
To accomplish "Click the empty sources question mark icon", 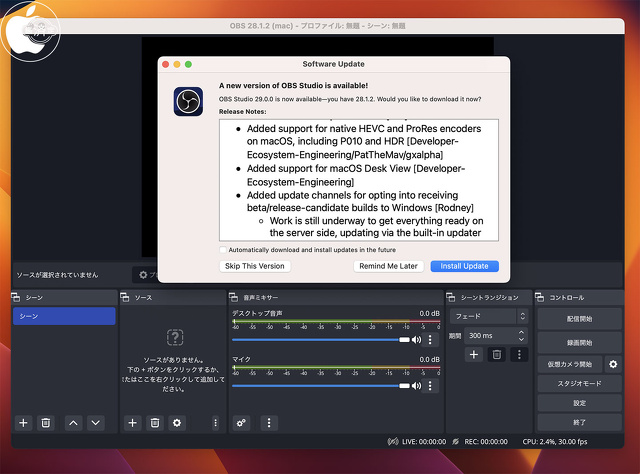I will coord(175,337).
